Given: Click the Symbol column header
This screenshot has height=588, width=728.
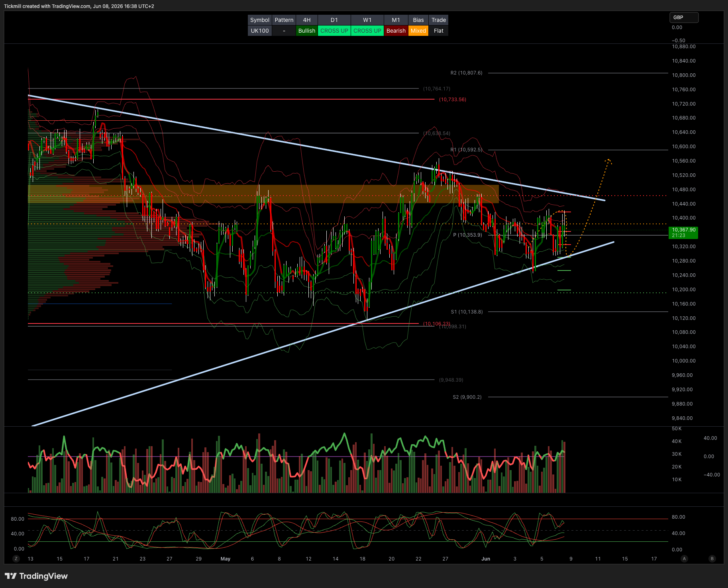Looking at the screenshot, I should pos(260,20).
